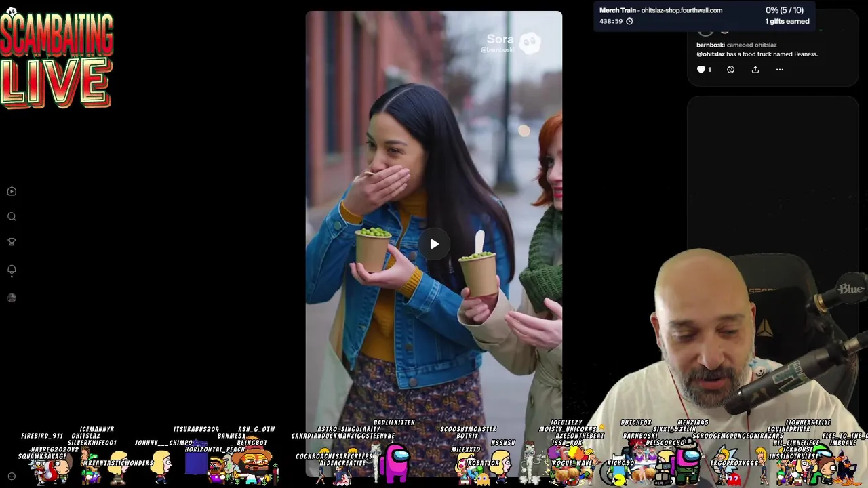Open the search icon in sidebar

(12, 217)
